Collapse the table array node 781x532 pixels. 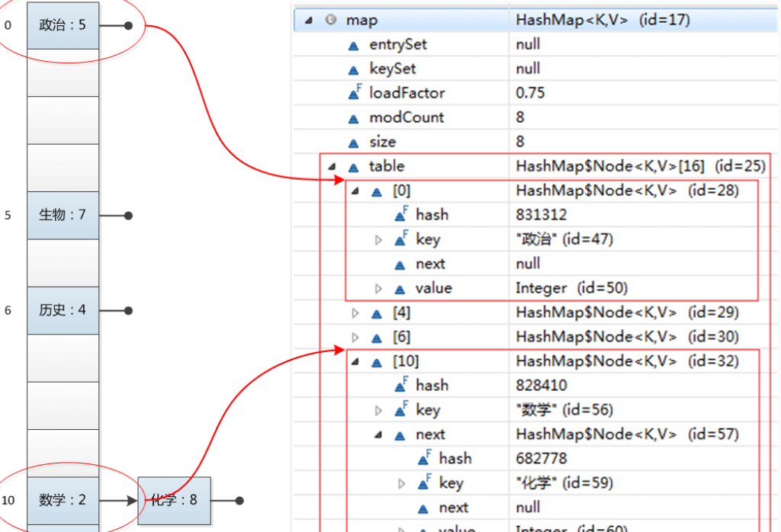(x=332, y=167)
